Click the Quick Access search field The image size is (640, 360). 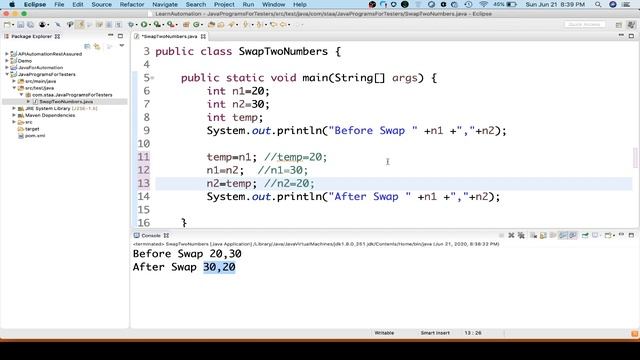pos(584,24)
